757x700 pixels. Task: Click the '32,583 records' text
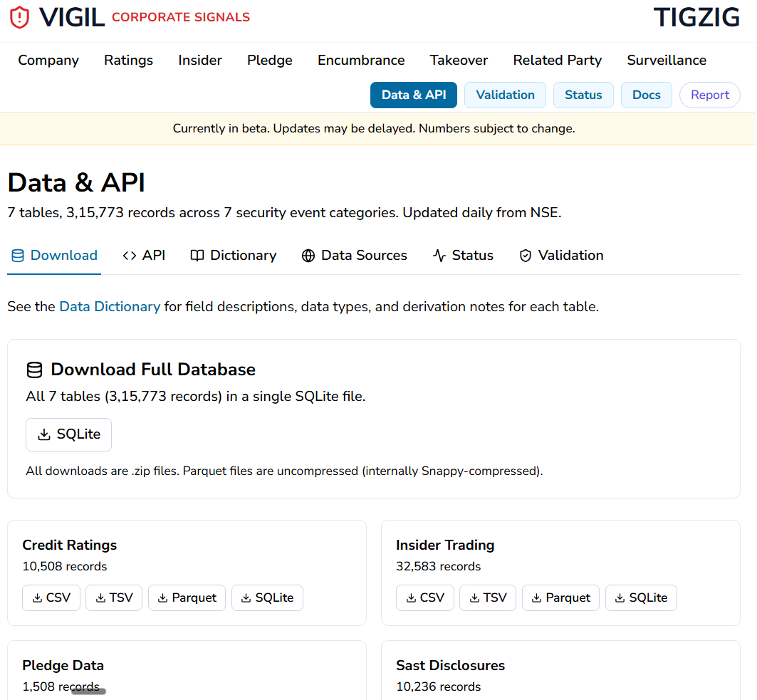[x=439, y=566]
